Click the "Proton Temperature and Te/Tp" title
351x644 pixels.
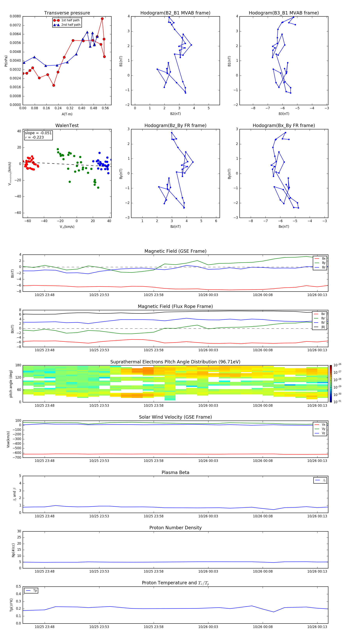click(x=175, y=583)
